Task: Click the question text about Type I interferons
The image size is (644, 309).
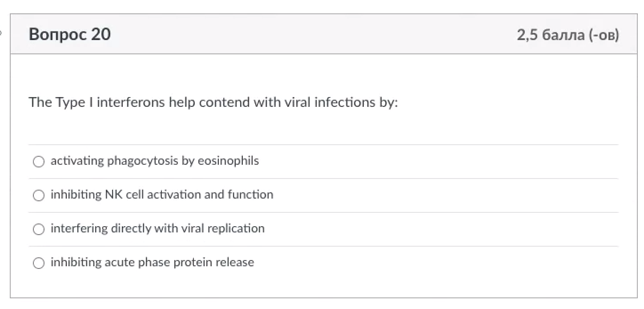Action: 213,102
